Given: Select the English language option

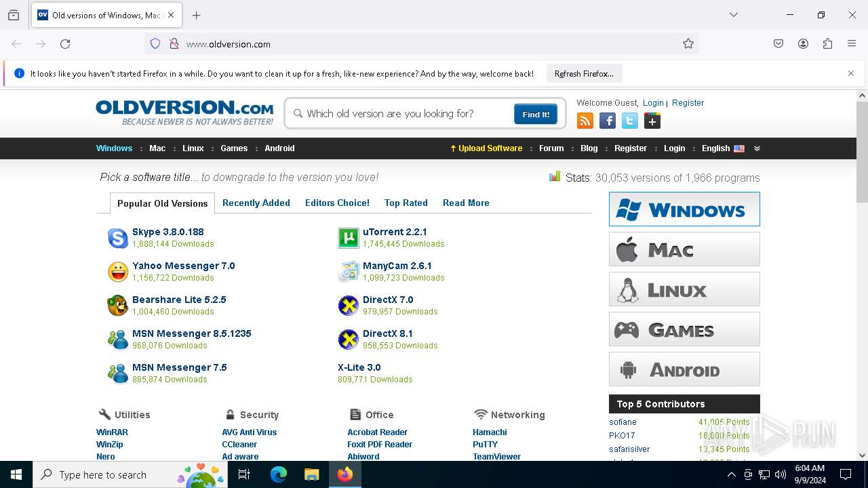Looking at the screenshot, I should click(x=723, y=148).
